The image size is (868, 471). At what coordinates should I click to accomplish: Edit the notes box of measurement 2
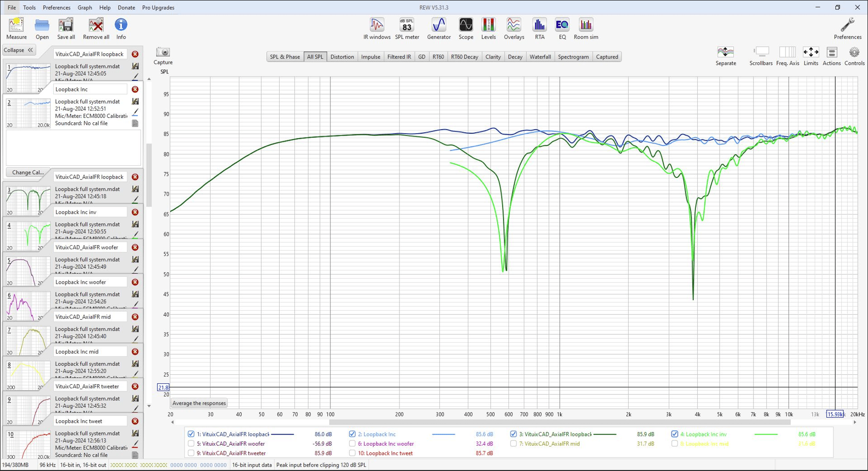73,147
